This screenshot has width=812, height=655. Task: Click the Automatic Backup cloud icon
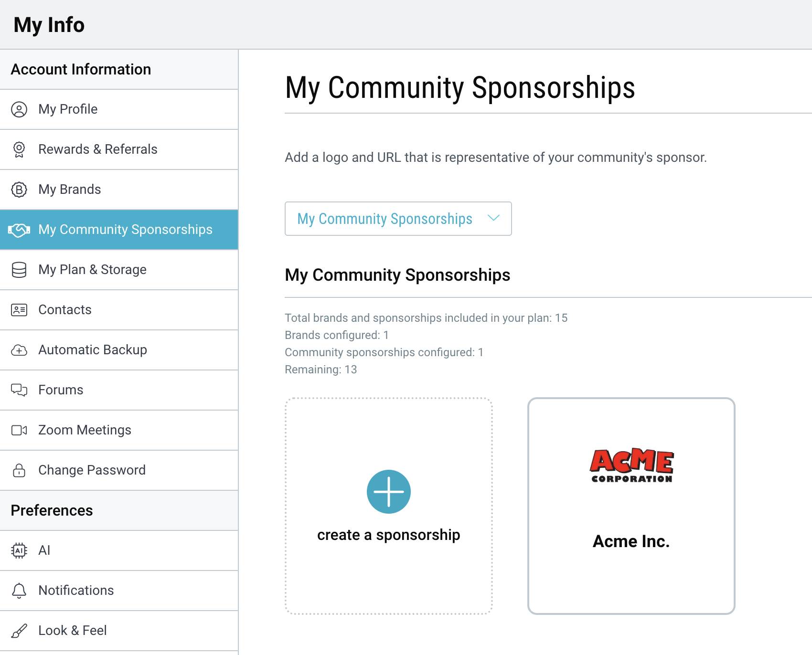click(19, 350)
